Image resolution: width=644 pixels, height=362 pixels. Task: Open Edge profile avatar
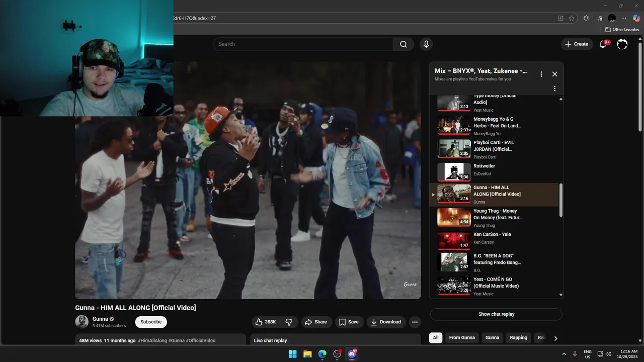[x=612, y=18]
